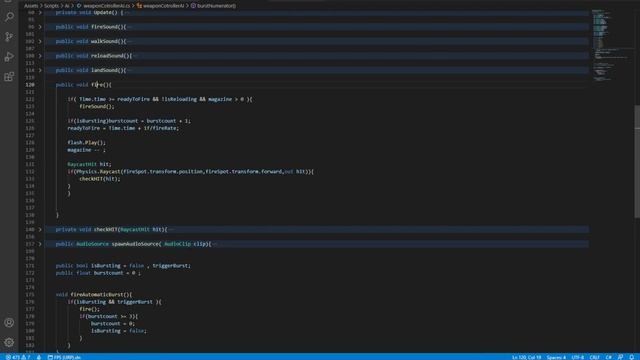Click the 'if( Time.time >= readyToFire' line

160,99
